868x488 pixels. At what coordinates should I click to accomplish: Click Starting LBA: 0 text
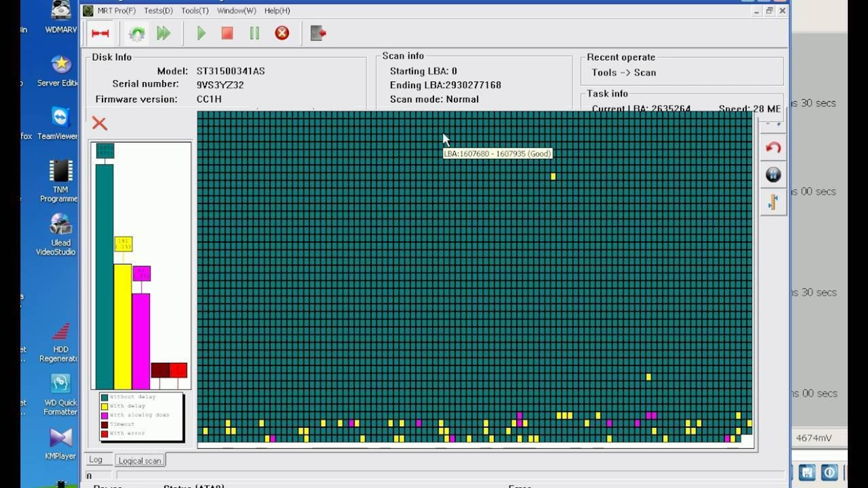click(x=423, y=71)
